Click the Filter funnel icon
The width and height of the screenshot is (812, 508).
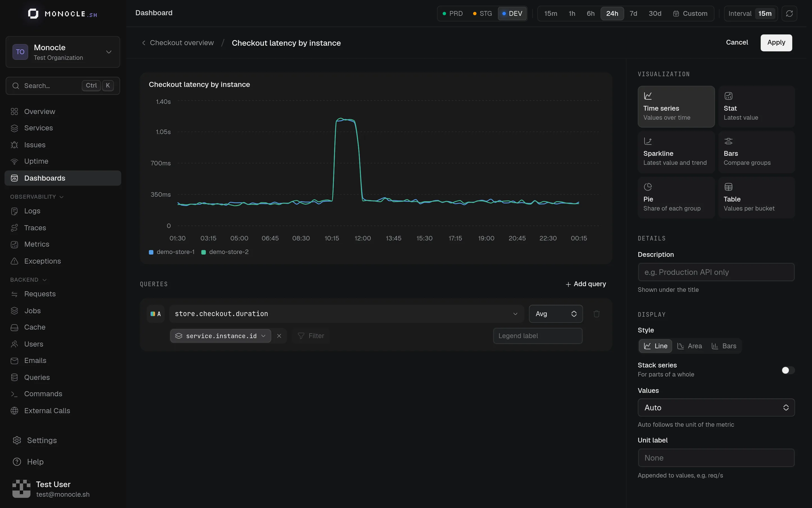click(x=301, y=336)
